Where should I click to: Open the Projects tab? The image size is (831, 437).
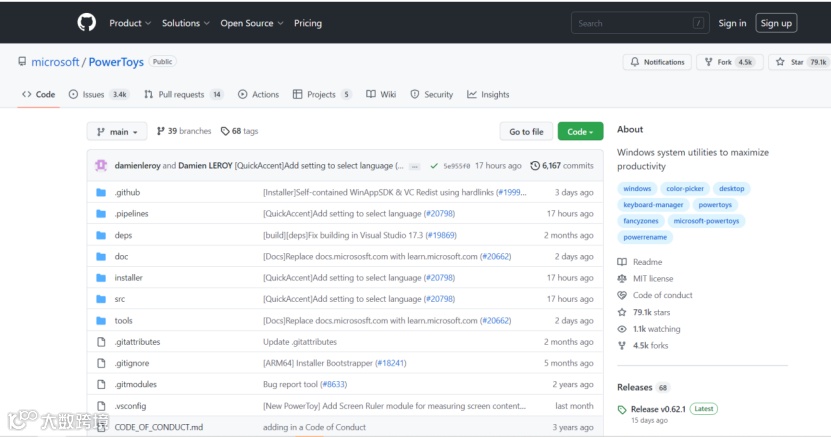[x=322, y=94]
